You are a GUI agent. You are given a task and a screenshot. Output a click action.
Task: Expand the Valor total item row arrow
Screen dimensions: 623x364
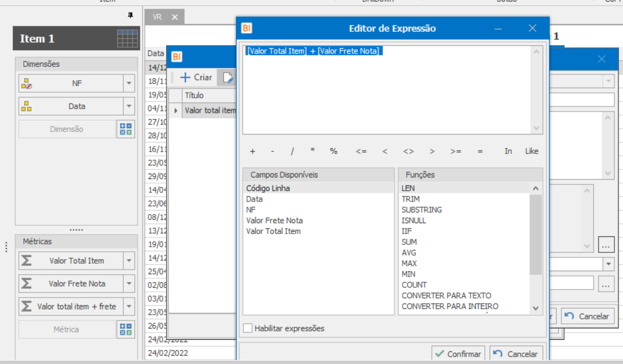176,111
